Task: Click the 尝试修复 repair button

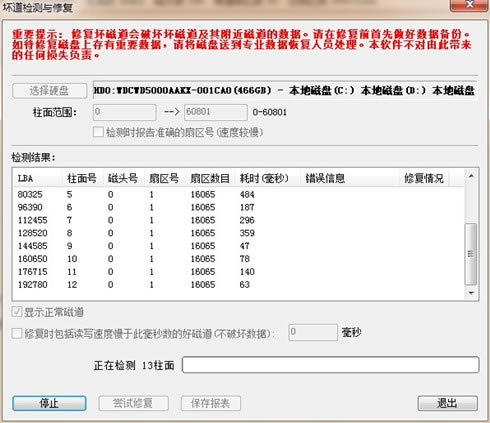Action: tap(133, 403)
